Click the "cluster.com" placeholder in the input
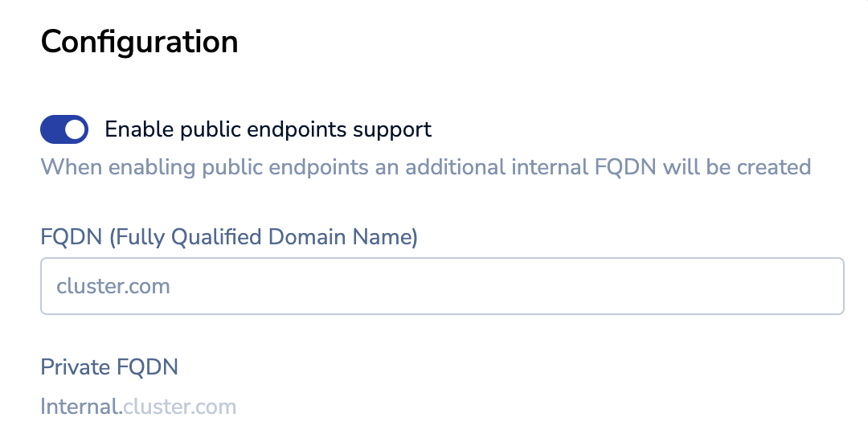The width and height of the screenshot is (868, 434). click(x=113, y=286)
